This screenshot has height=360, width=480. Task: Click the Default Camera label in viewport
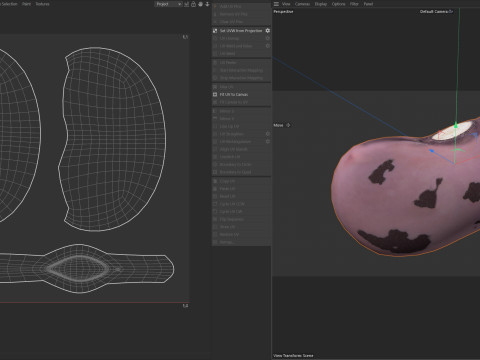point(436,12)
